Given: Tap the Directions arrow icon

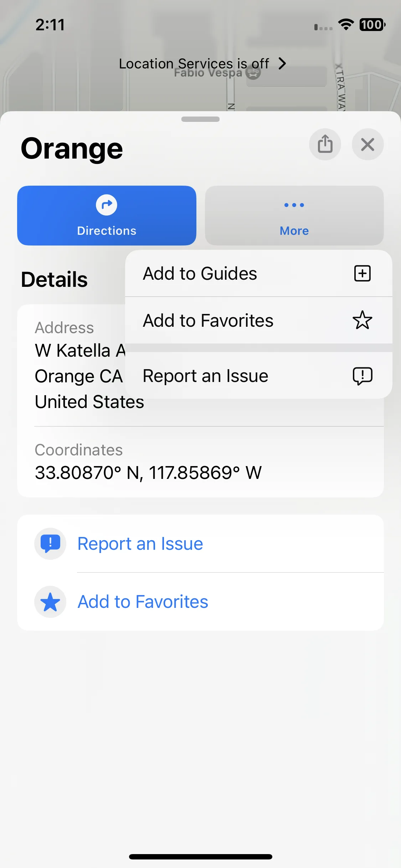Looking at the screenshot, I should click(x=107, y=205).
